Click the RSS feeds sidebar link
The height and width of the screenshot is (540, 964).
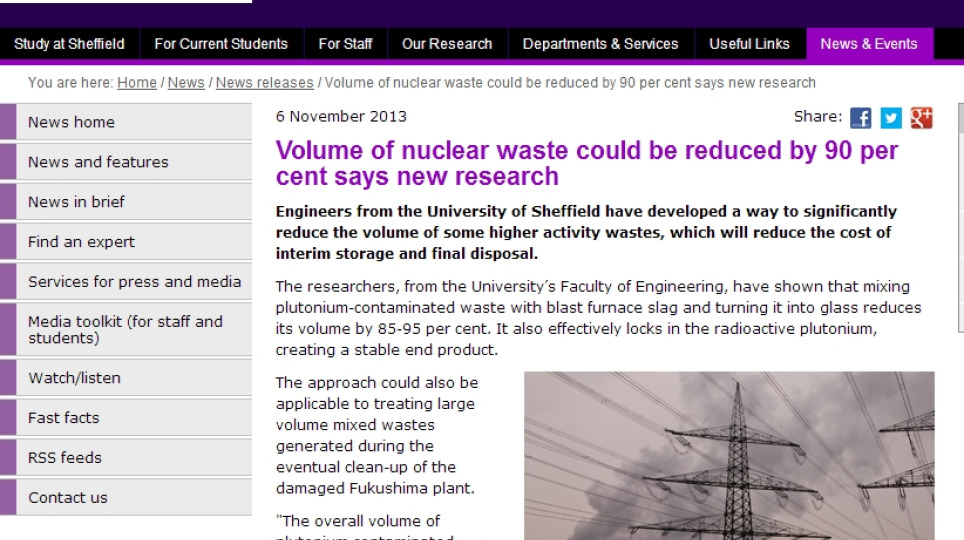(66, 458)
